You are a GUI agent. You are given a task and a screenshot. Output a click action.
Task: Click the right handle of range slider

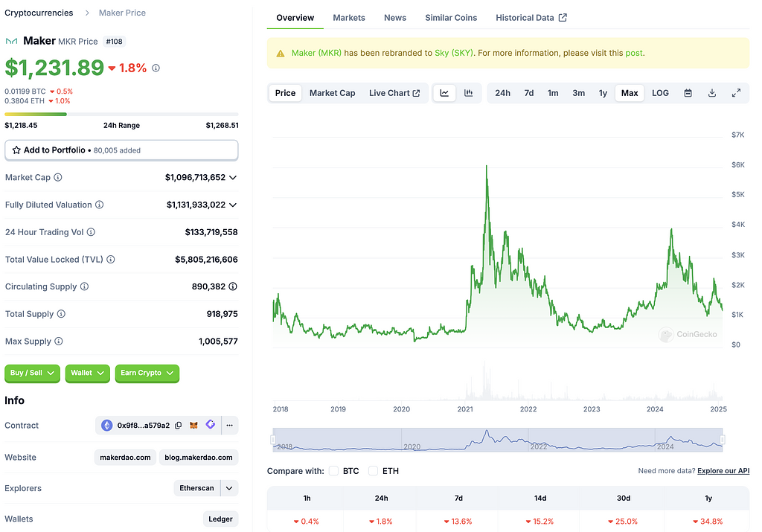[x=722, y=440]
